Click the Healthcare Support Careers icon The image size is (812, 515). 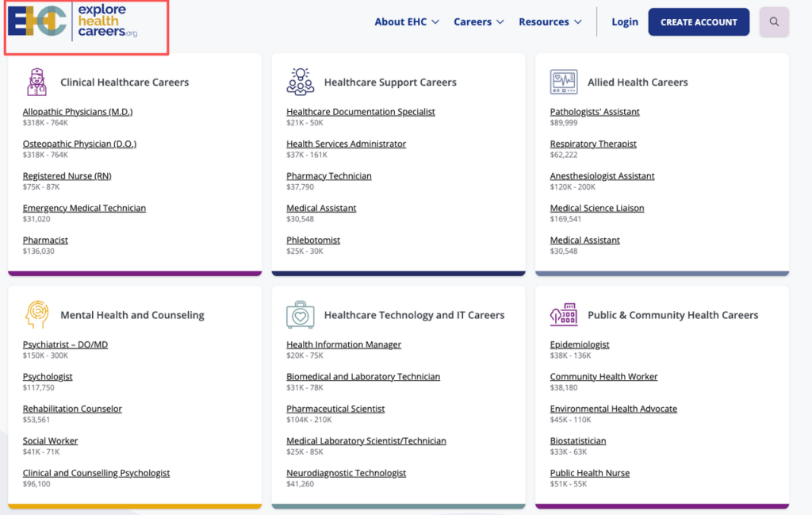point(300,80)
